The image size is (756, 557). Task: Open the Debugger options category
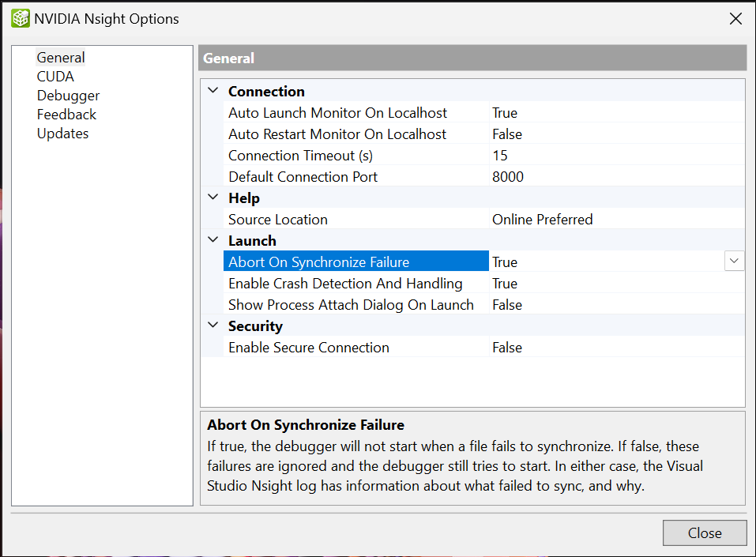pyautogui.click(x=68, y=96)
